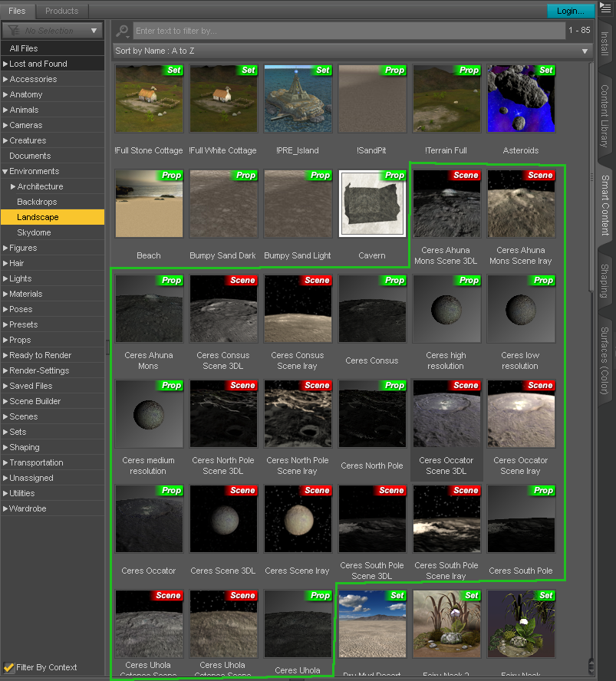Click the filter funnel icon
Image resolution: width=616 pixels, height=681 pixels.
(x=14, y=31)
